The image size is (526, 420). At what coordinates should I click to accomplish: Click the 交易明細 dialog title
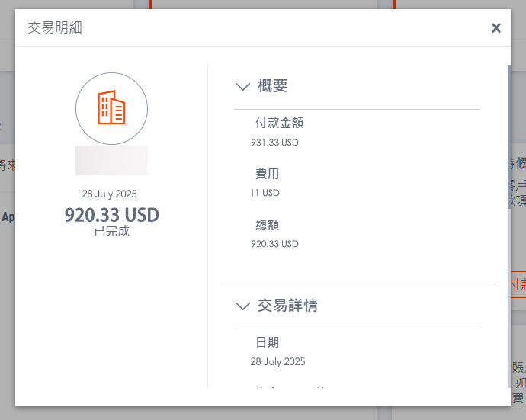click(x=55, y=28)
